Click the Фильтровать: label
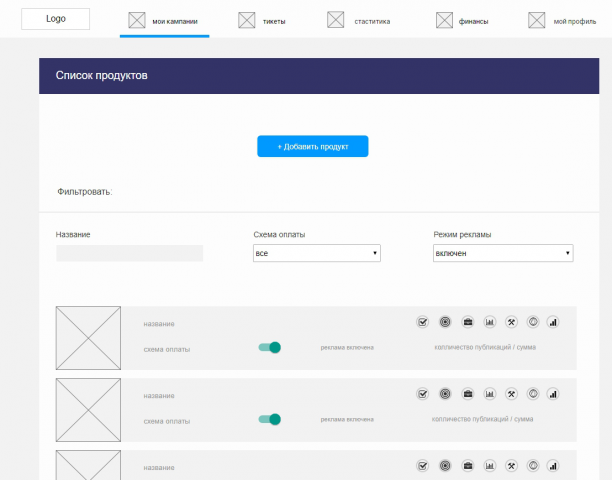 tap(85, 192)
